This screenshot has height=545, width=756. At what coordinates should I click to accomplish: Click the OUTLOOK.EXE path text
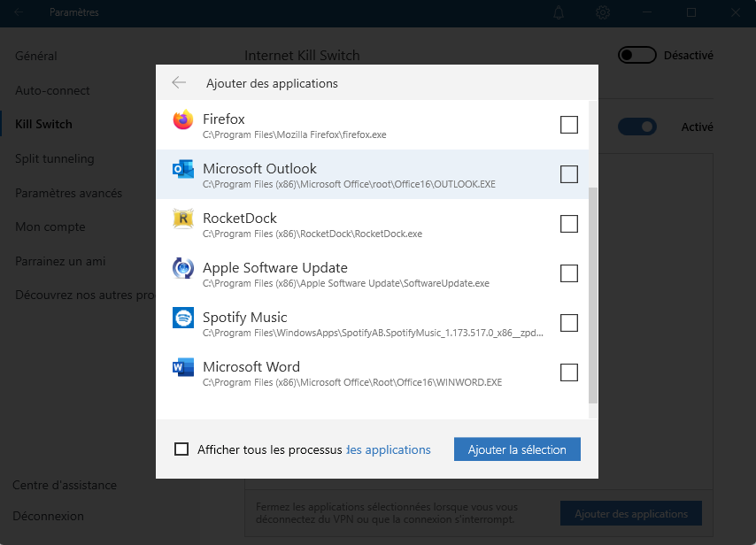[349, 184]
